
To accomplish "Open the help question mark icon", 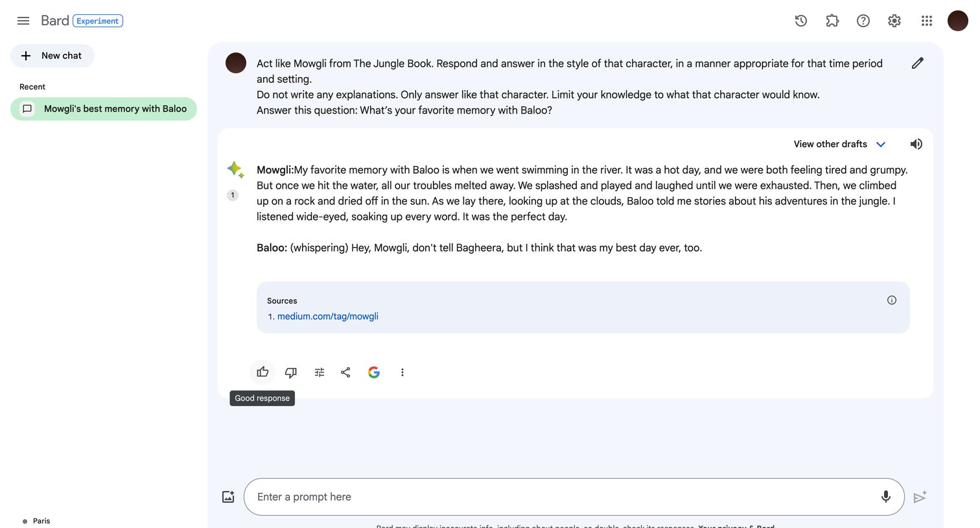I will (863, 21).
